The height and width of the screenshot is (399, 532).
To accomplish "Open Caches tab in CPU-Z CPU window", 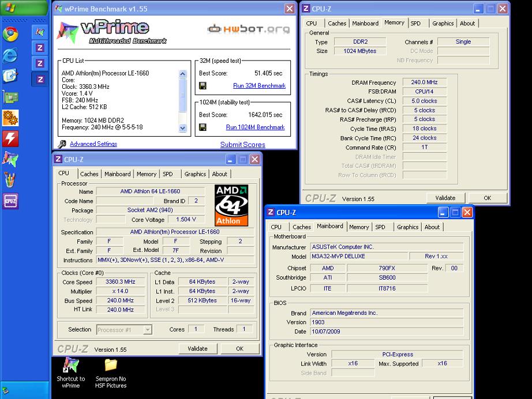I will pos(89,174).
